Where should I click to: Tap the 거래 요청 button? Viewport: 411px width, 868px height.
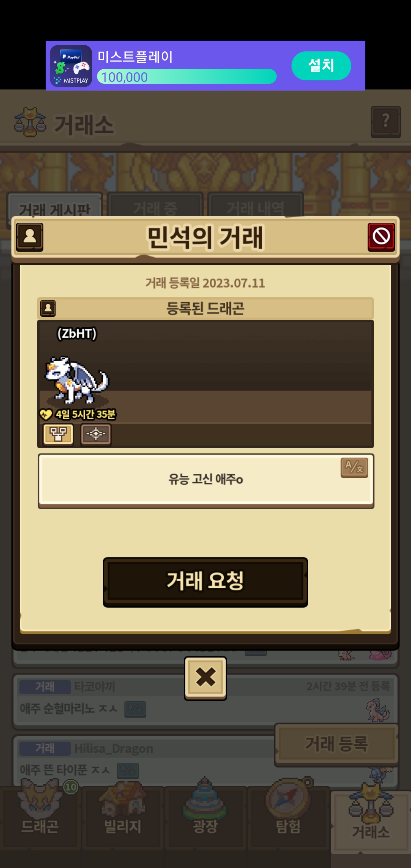click(x=205, y=582)
